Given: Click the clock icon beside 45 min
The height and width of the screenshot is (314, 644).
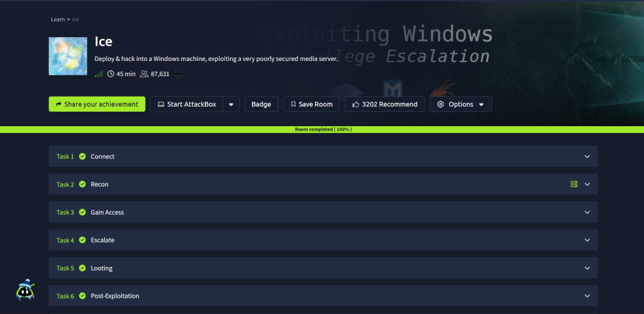Looking at the screenshot, I should click(x=111, y=74).
